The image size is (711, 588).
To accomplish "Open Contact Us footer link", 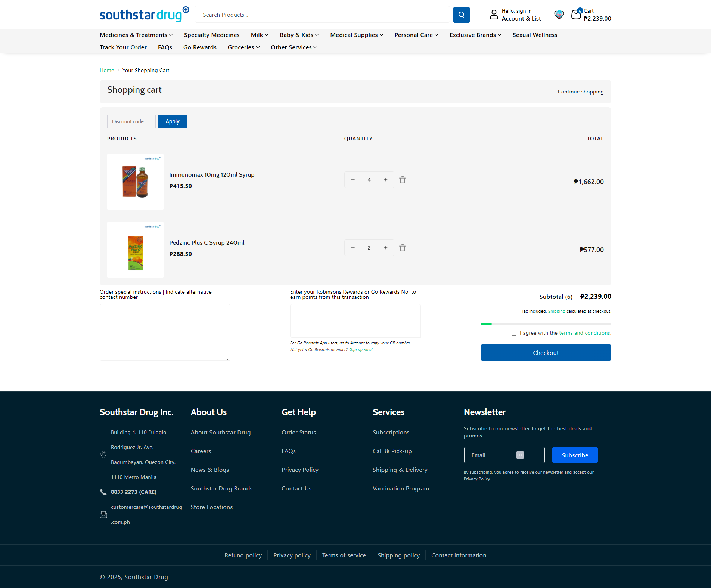I will click(296, 489).
